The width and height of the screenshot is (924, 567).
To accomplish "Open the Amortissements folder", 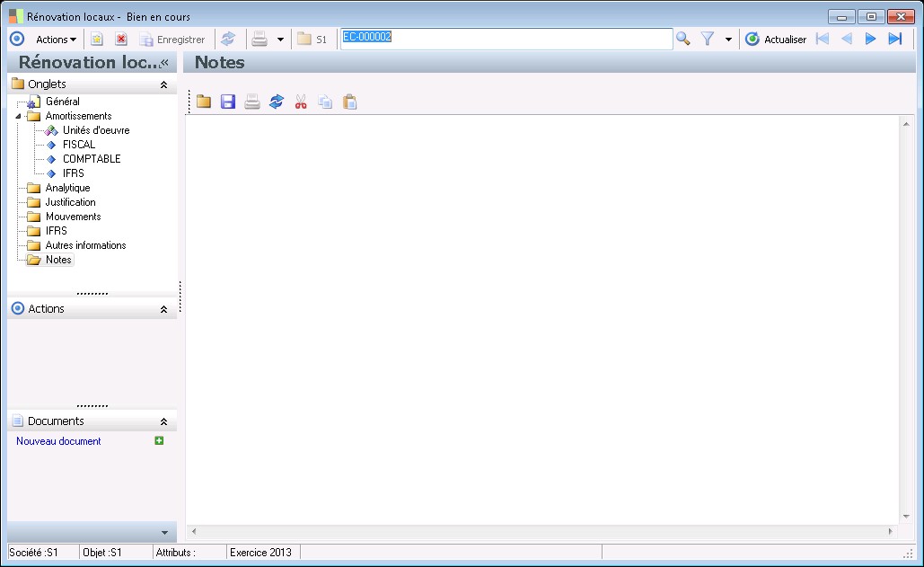I will pyautogui.click(x=78, y=116).
